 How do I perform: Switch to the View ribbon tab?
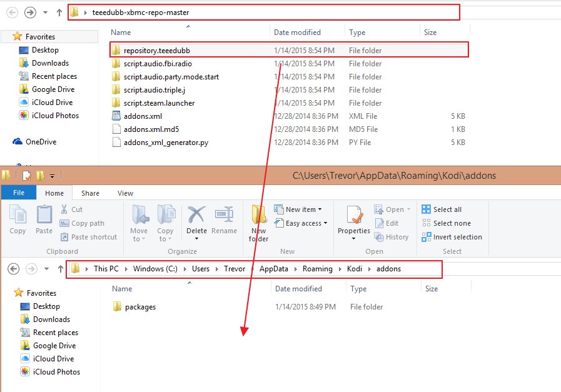point(125,193)
